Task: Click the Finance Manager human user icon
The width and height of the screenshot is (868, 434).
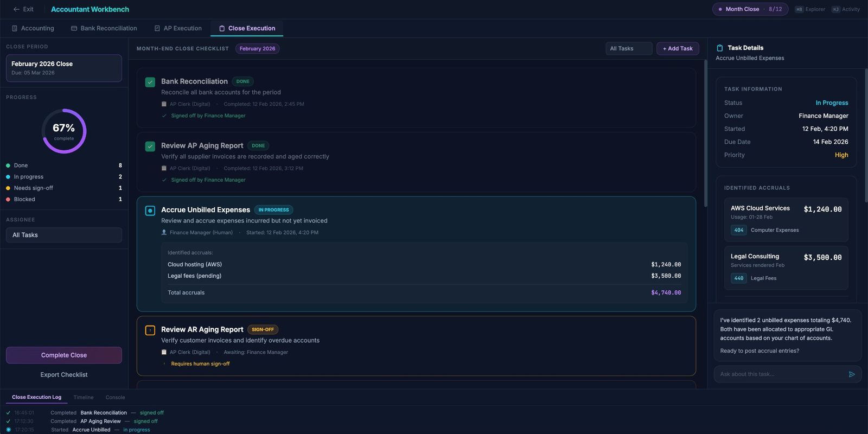Action: click(x=164, y=232)
